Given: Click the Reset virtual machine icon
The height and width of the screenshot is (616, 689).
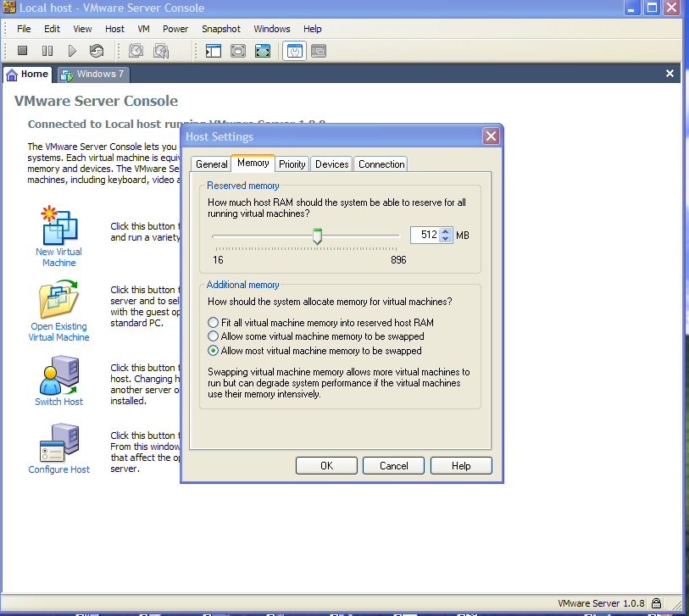Looking at the screenshot, I should point(97,51).
